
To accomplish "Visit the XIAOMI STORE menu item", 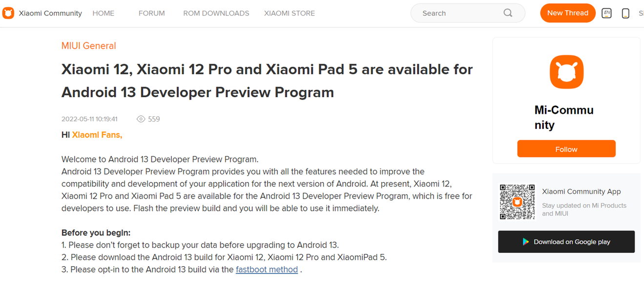I will pos(289,13).
